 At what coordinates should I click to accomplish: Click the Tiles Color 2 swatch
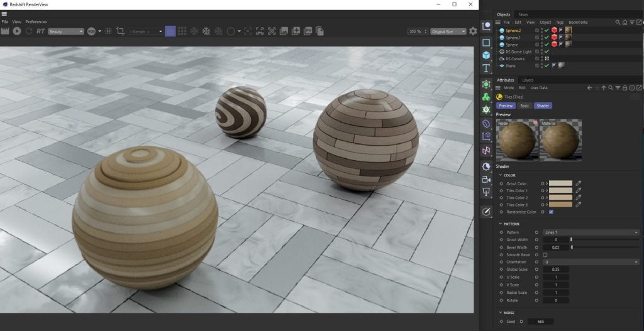pos(561,198)
